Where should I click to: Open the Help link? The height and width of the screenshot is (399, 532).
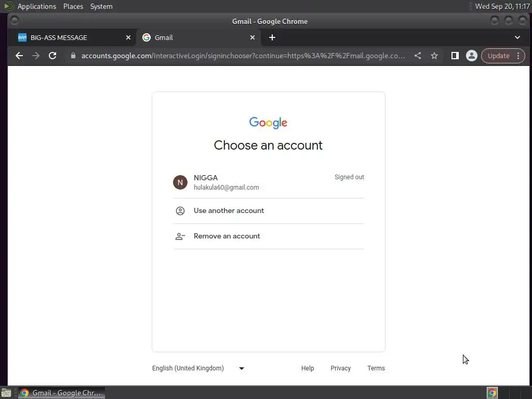[x=308, y=368]
